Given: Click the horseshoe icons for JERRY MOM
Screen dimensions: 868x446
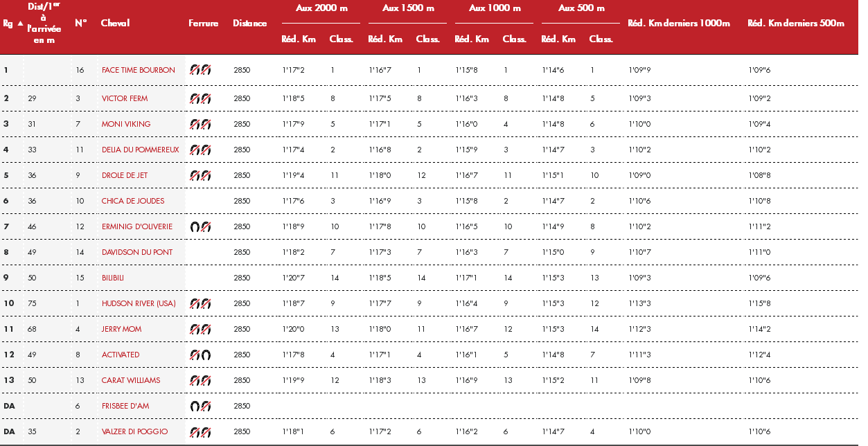Looking at the screenshot, I should [201, 329].
